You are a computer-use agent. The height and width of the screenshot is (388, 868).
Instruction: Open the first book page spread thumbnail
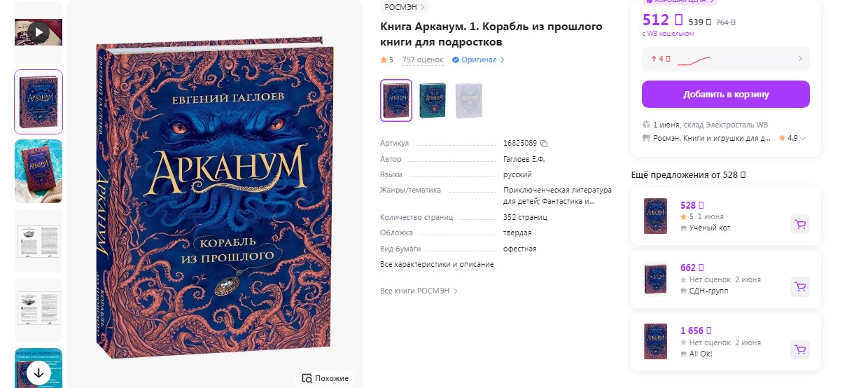[38, 240]
